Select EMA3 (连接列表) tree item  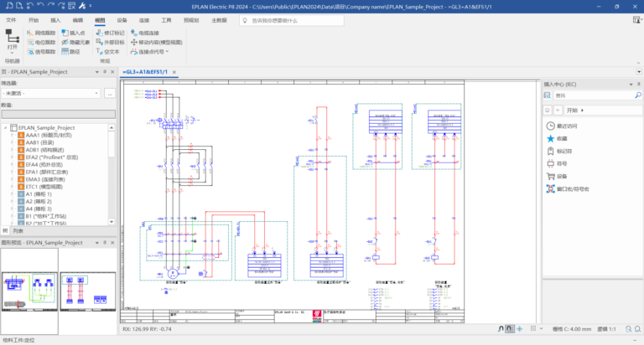click(x=45, y=179)
